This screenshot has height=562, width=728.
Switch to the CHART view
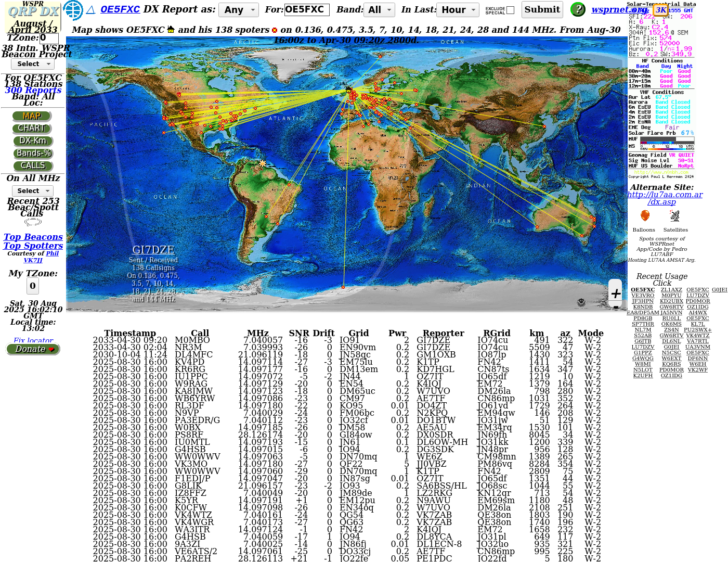tap(32, 128)
